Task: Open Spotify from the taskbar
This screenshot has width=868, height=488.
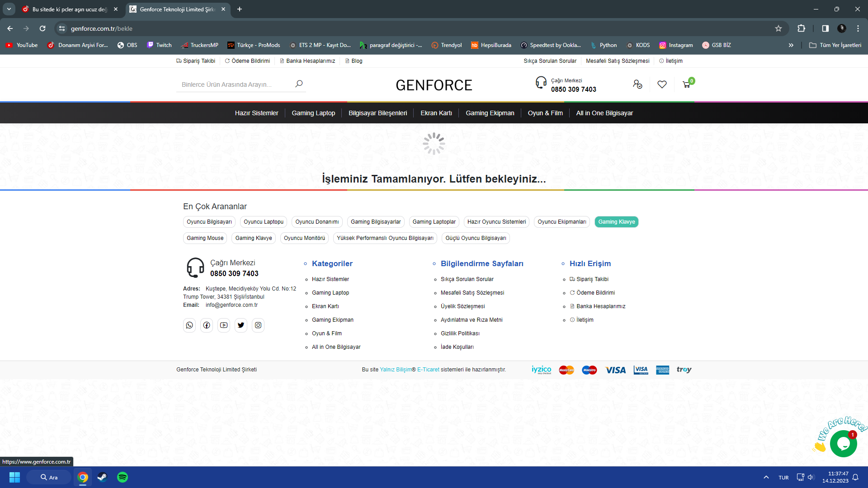Action: [x=123, y=477]
